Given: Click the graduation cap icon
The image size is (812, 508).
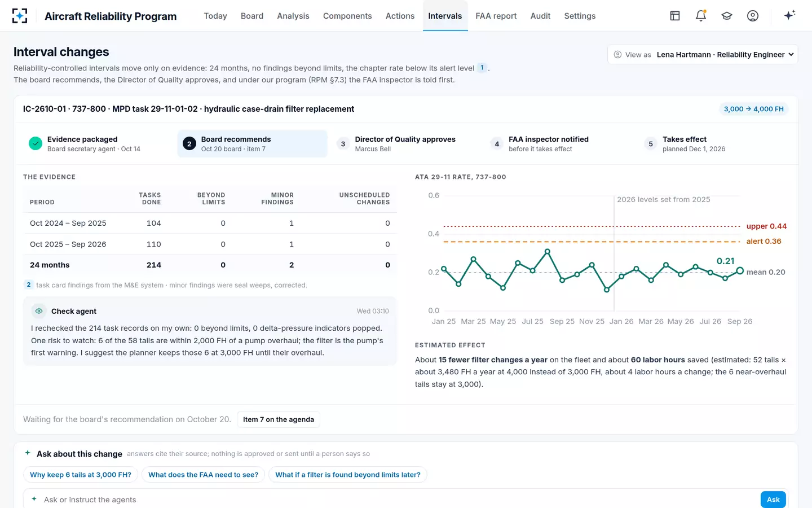Looking at the screenshot, I should click(x=727, y=16).
